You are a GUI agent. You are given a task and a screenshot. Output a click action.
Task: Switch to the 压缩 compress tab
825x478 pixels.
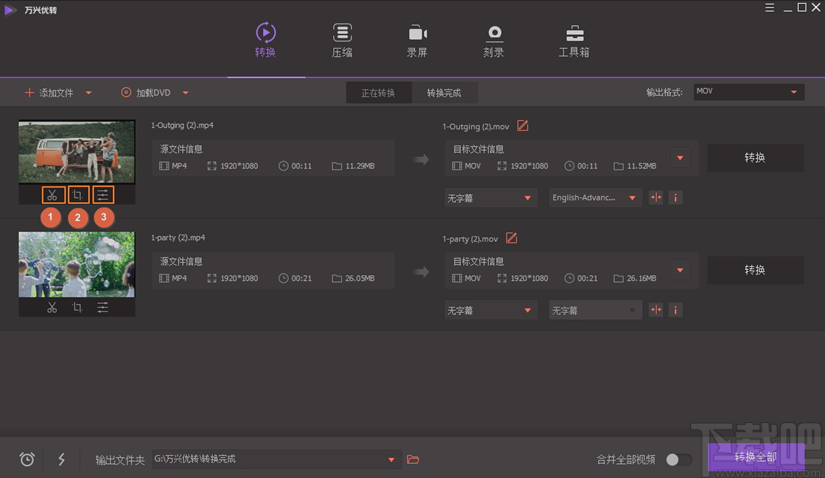click(342, 40)
